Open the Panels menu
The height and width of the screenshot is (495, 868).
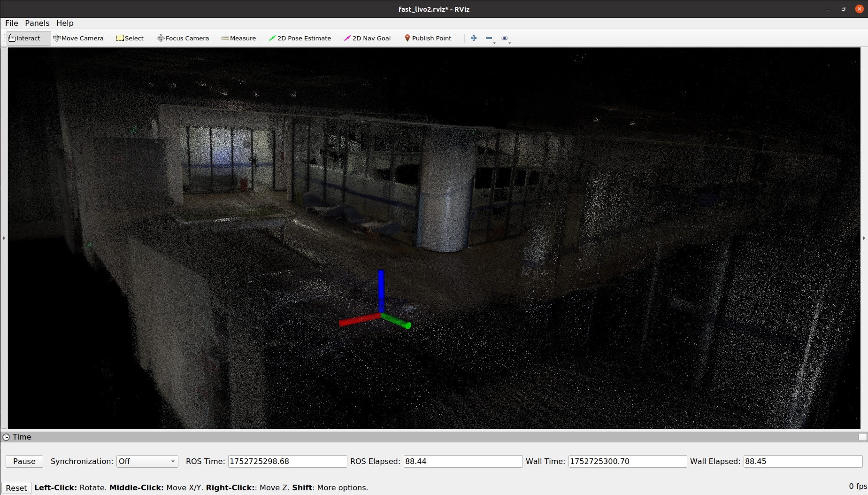coord(37,23)
